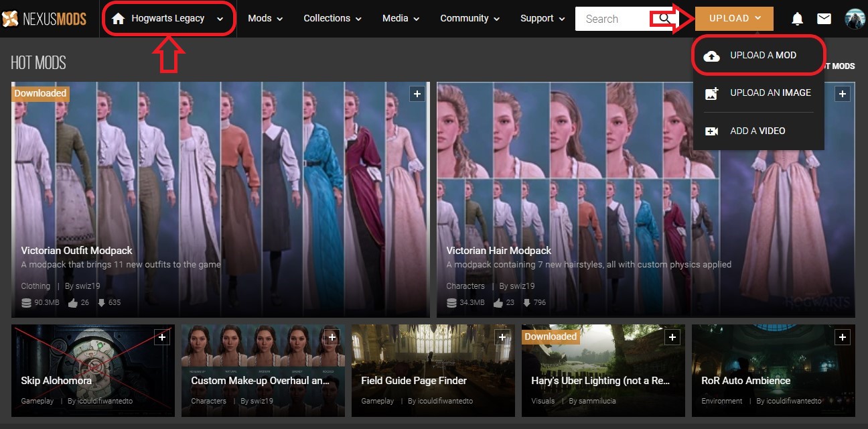Screen dimensions: 868x429
Task: Add Victorian Outfit Modpack with plus button
Action: click(x=417, y=94)
